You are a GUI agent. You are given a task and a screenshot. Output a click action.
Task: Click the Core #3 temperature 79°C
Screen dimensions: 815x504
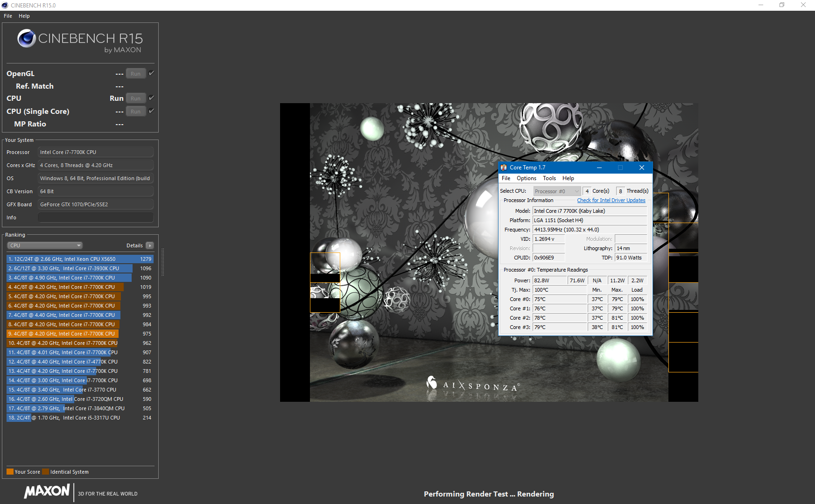click(560, 327)
